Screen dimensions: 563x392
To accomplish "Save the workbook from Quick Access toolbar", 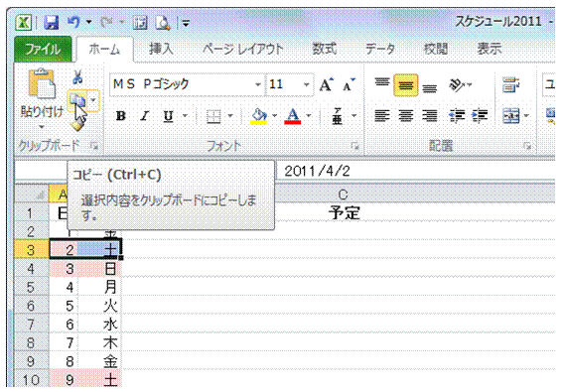I will pos(51,24).
